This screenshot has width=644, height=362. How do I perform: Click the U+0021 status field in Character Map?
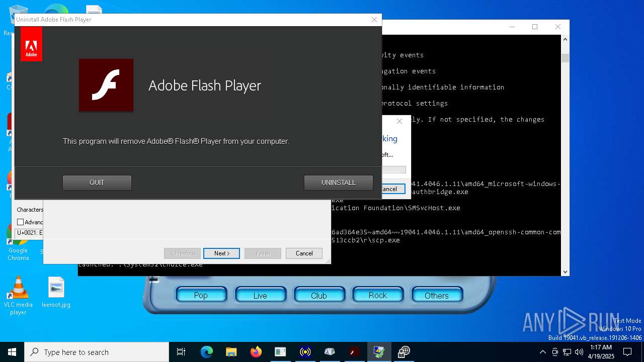(29, 233)
